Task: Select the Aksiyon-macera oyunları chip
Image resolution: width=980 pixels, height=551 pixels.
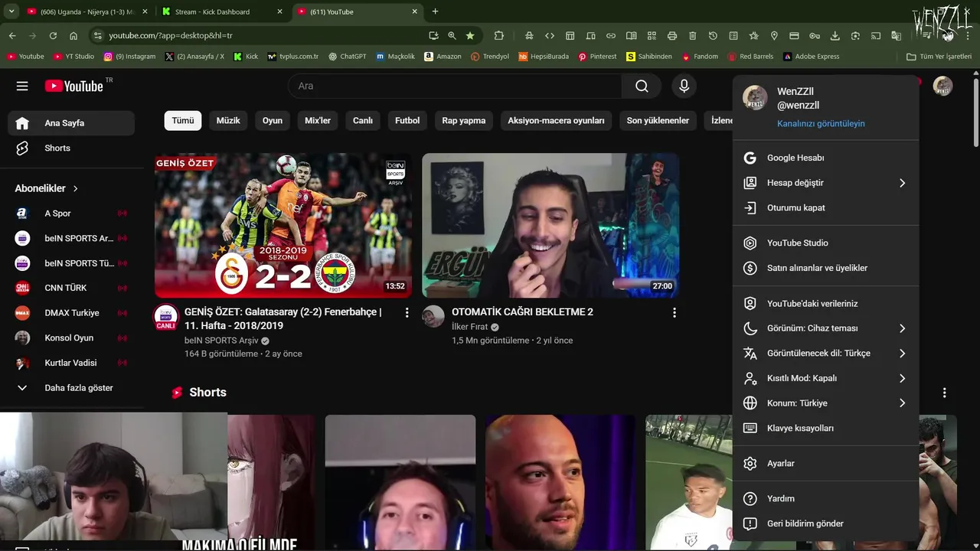Action: pyautogui.click(x=556, y=120)
